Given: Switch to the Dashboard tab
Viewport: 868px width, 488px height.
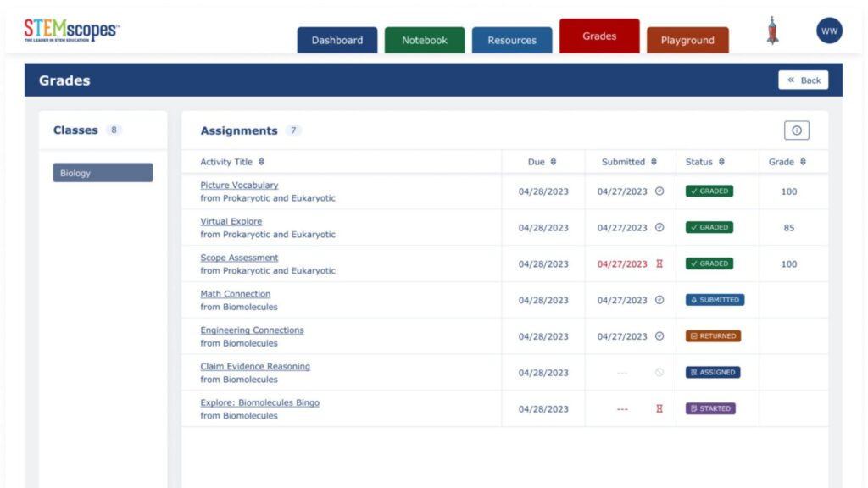Looking at the screenshot, I should tap(337, 40).
